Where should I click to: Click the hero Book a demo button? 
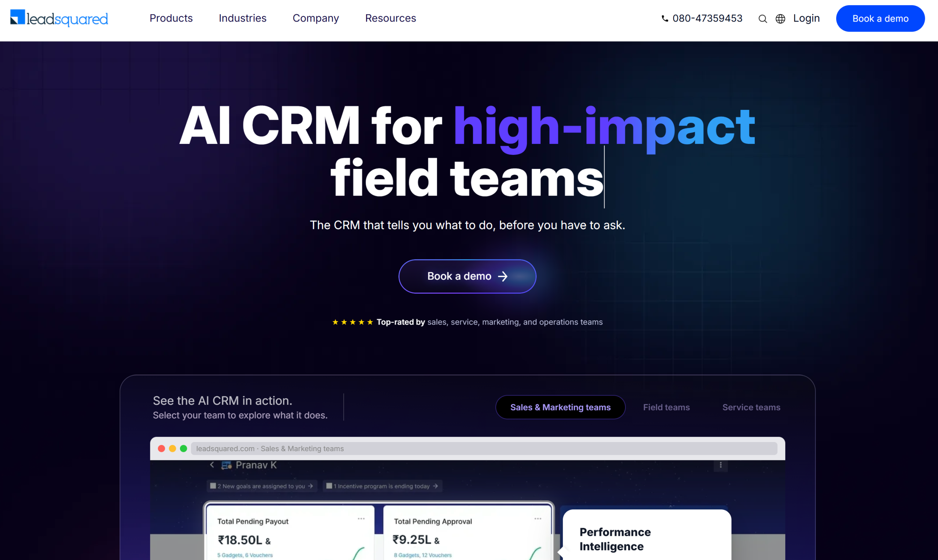coord(467,276)
